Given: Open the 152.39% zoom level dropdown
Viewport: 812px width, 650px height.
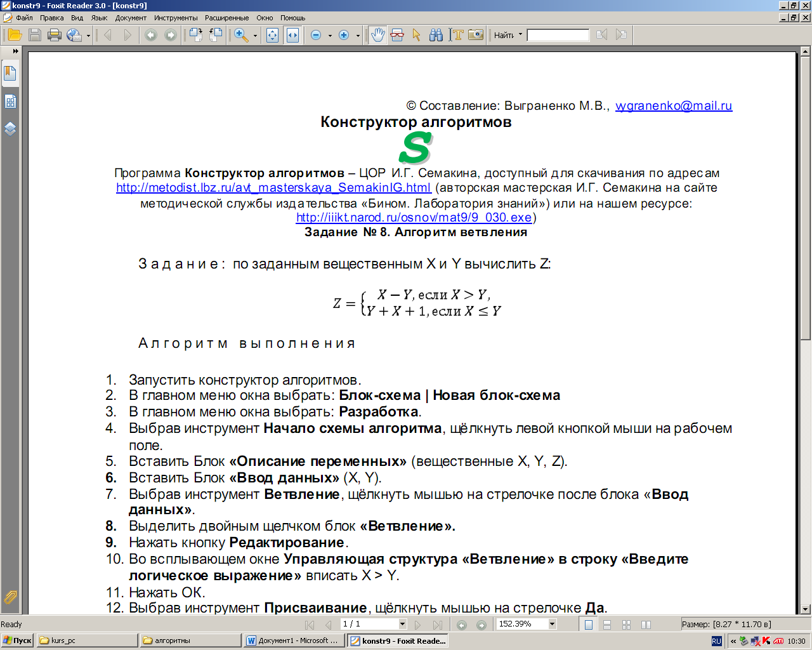Looking at the screenshot, I should (x=553, y=625).
